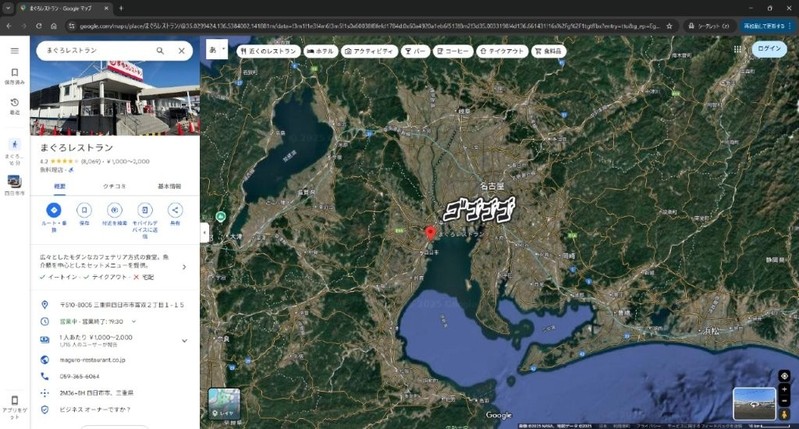
Task: Switch to the 概要 overview tab
Action: tap(60, 186)
